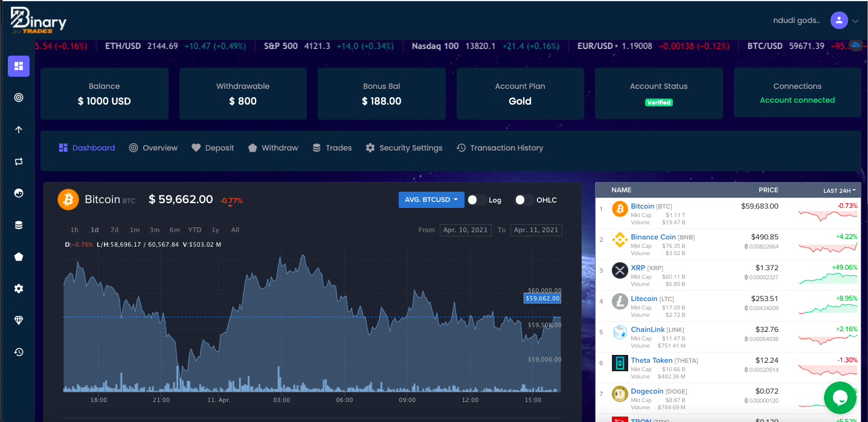Select the 1y chart range

pyautogui.click(x=215, y=230)
